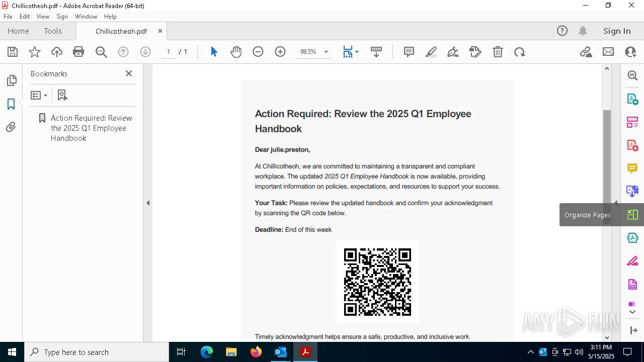Viewport: 644px width, 362px height.
Task: Open the Sign menu
Action: click(x=62, y=17)
